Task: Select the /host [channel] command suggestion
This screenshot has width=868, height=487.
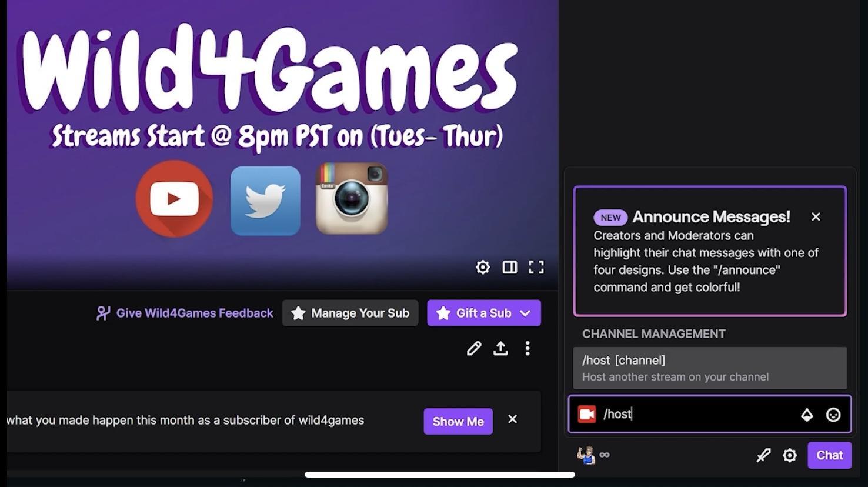Action: [710, 368]
